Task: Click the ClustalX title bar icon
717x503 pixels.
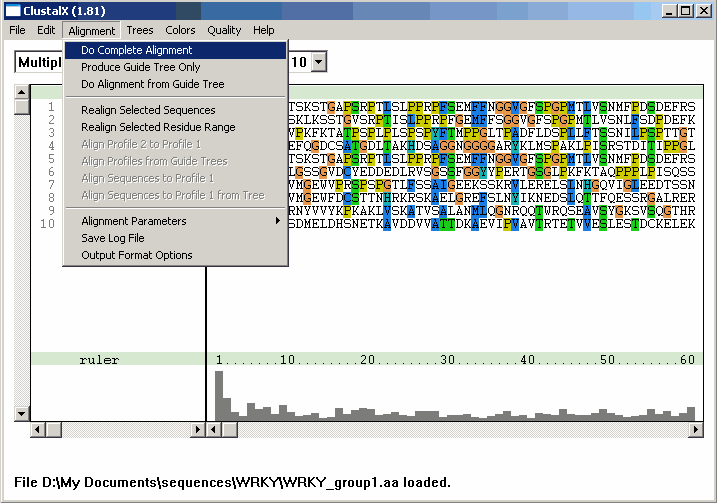Action: coord(13,11)
